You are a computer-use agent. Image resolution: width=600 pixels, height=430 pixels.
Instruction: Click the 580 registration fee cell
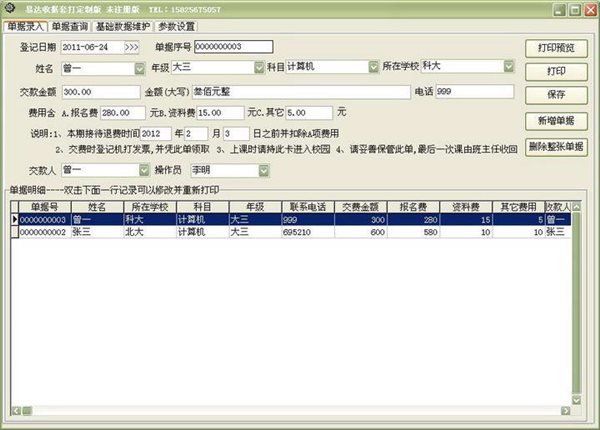(x=413, y=232)
